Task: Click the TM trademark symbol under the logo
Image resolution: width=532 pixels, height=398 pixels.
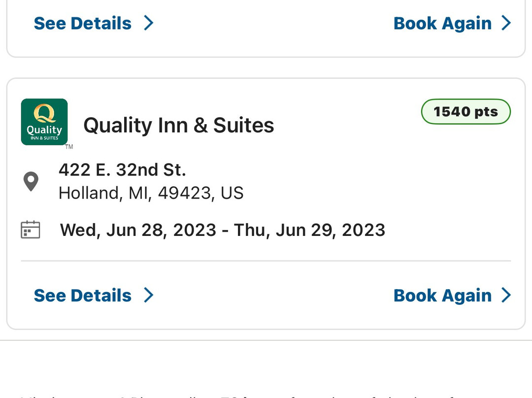Action: point(69,147)
